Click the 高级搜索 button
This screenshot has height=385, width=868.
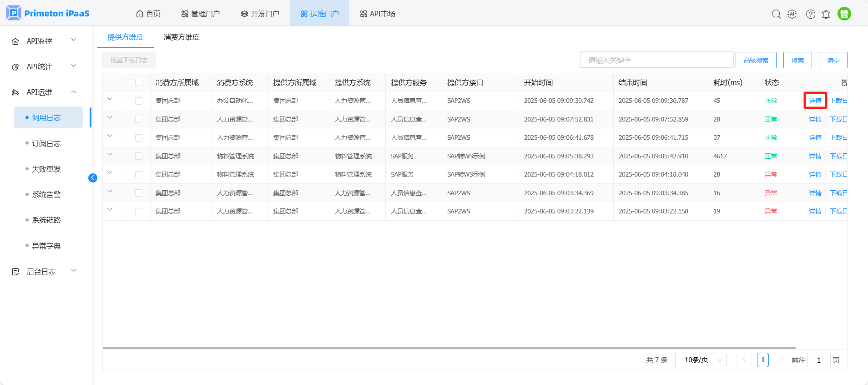click(x=756, y=60)
